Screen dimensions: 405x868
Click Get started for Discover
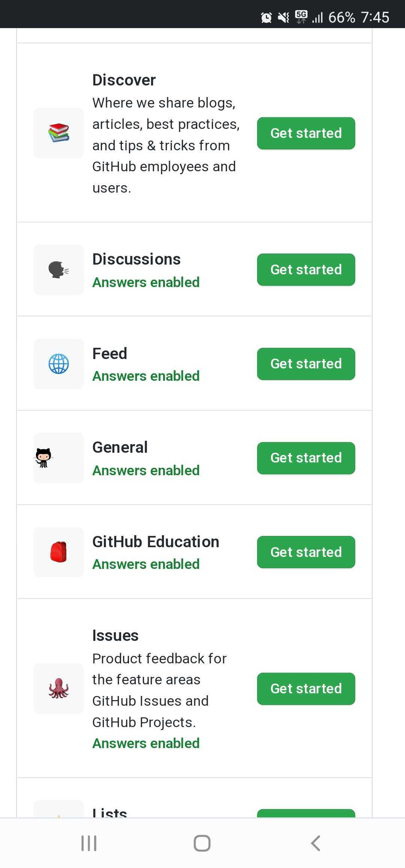306,133
